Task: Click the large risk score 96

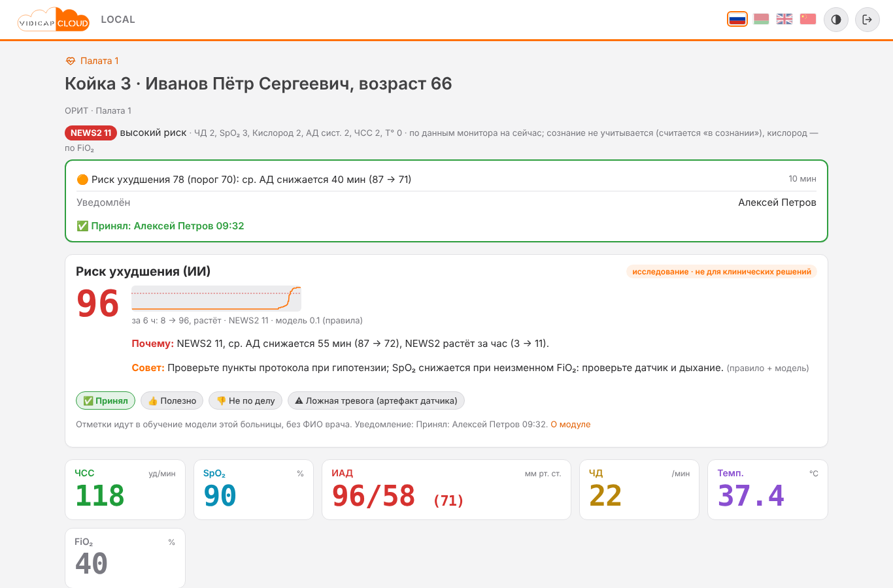Action: [x=98, y=303]
